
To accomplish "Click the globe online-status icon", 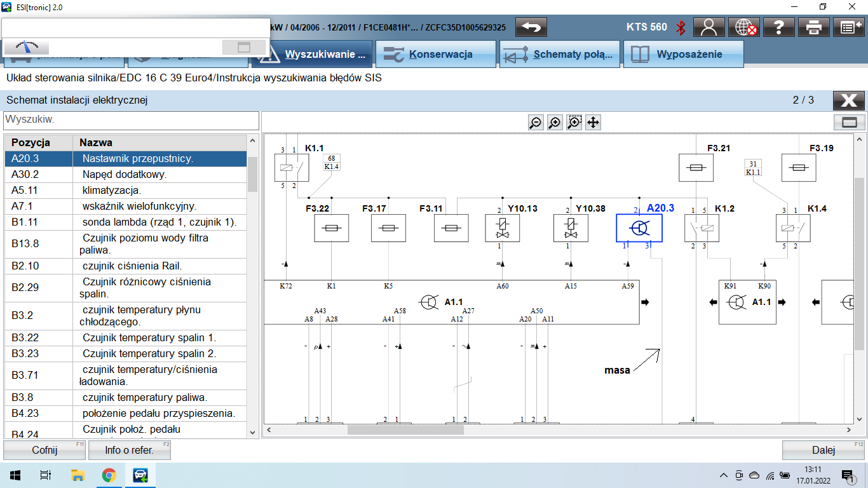I will 744,27.
